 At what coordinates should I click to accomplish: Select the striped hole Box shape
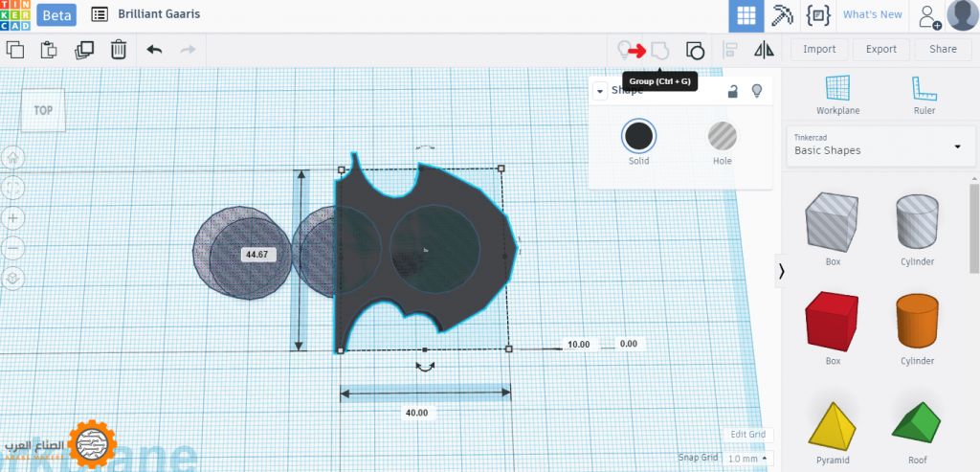pyautogui.click(x=833, y=222)
